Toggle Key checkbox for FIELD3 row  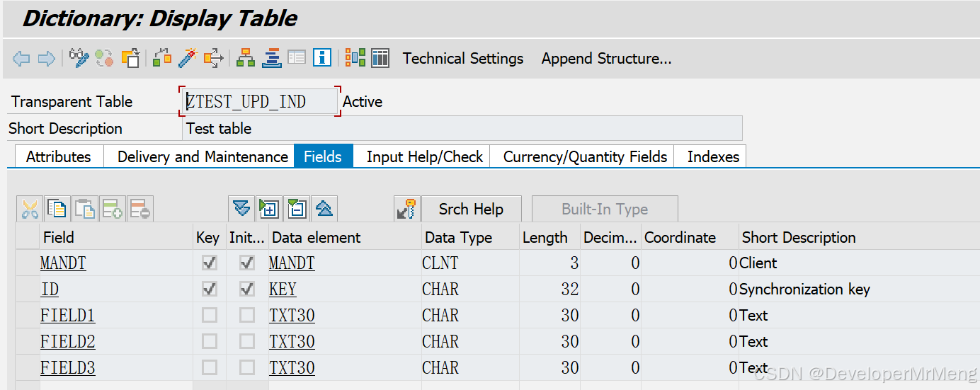(x=210, y=367)
